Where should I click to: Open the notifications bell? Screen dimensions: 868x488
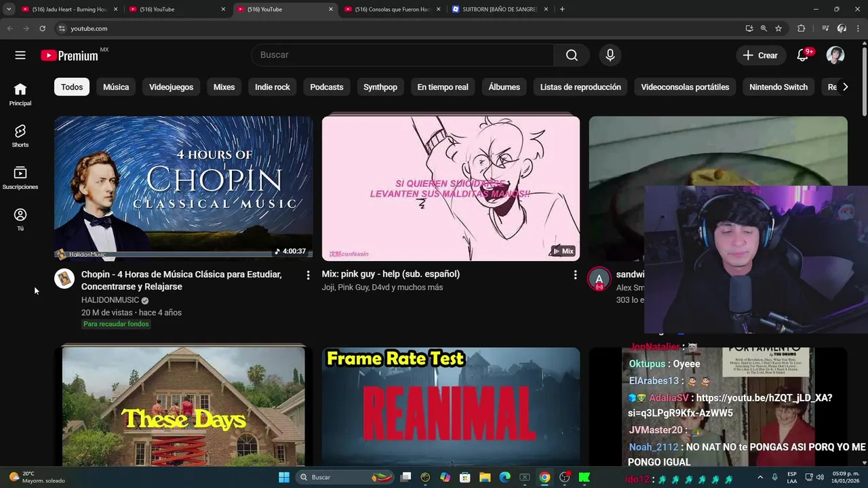click(802, 56)
